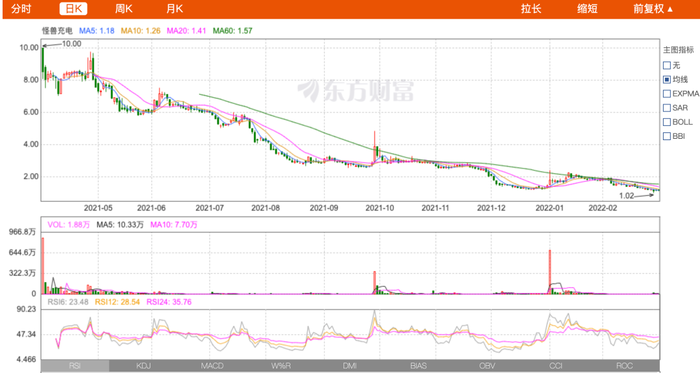Enable the BOLL indicator checkbox
The image size is (700, 373).
click(x=667, y=122)
